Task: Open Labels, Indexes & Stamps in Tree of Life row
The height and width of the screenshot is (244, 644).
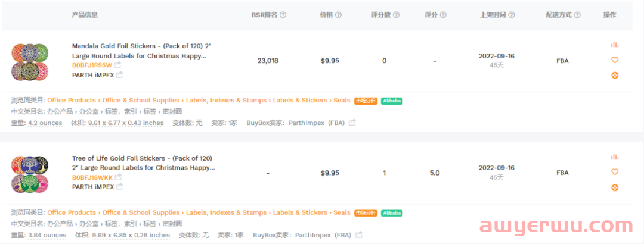Action: [227, 213]
